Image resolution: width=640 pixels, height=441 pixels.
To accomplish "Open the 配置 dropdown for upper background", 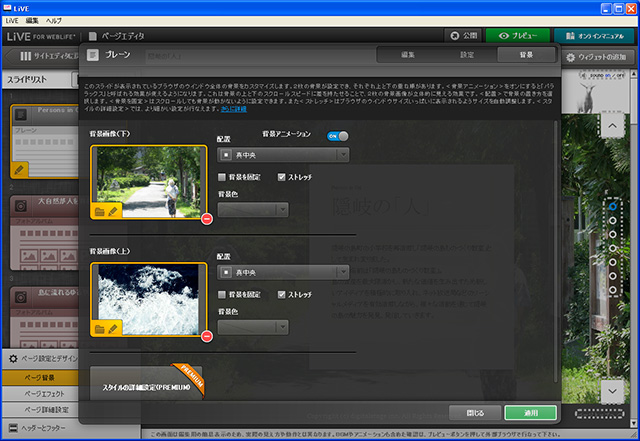I will pos(283,272).
